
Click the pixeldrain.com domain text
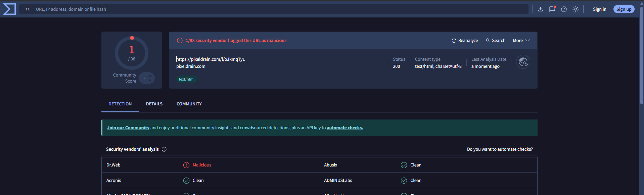coord(191,66)
